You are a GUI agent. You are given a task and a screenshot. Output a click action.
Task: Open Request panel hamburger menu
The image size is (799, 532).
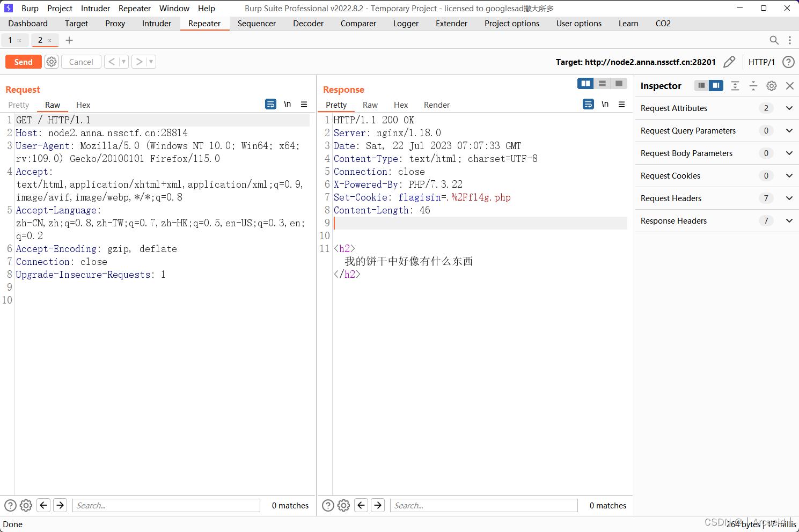tap(304, 104)
